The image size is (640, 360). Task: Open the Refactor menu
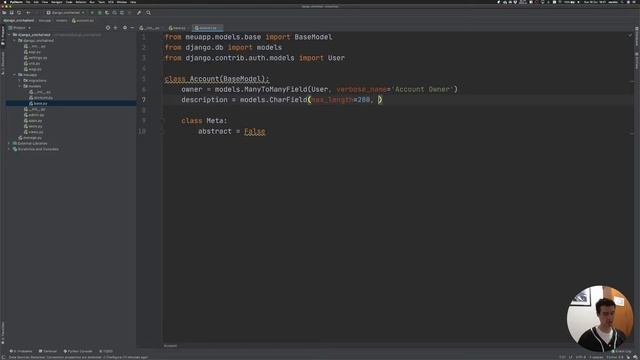tap(81, 2)
